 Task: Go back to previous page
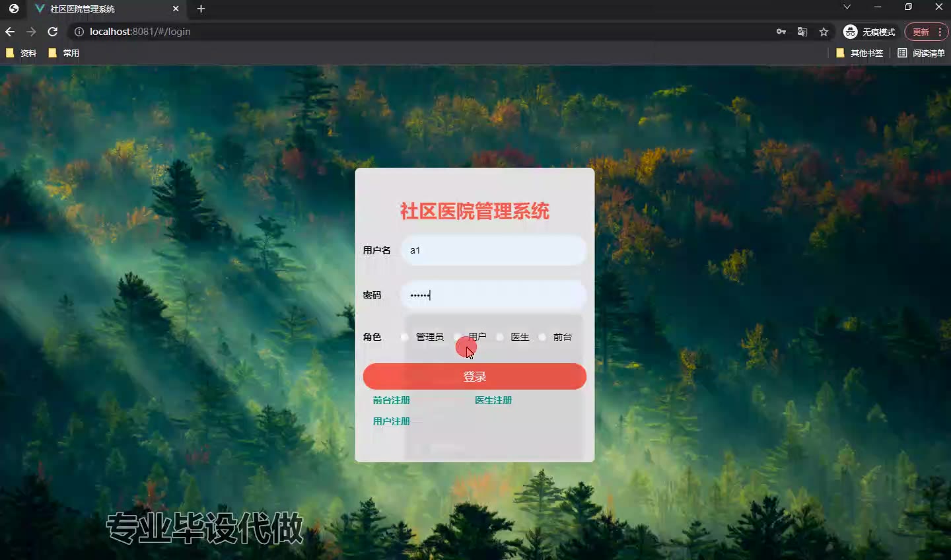(10, 32)
